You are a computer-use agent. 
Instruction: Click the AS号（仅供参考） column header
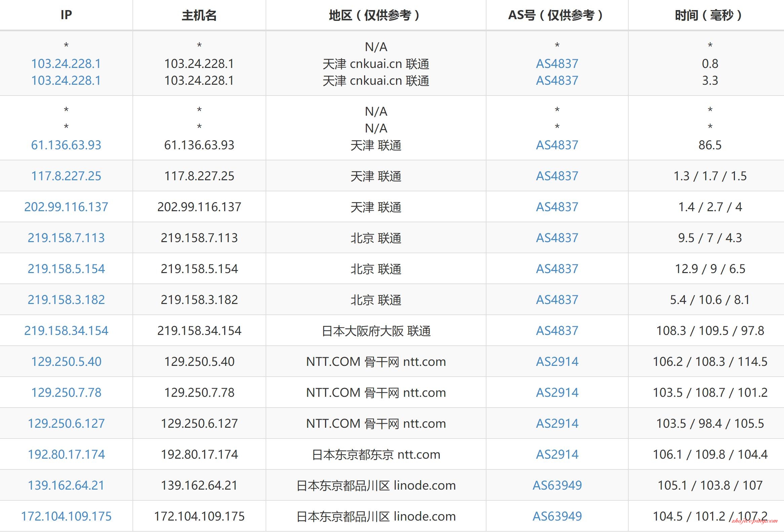(x=557, y=15)
